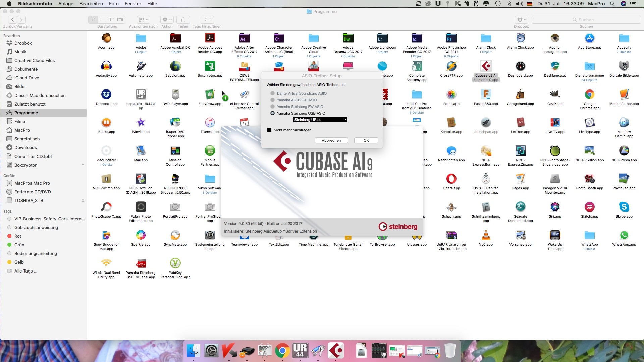The width and height of the screenshot is (644, 362).
Task: Open iTunes.app icon
Action: (210, 123)
